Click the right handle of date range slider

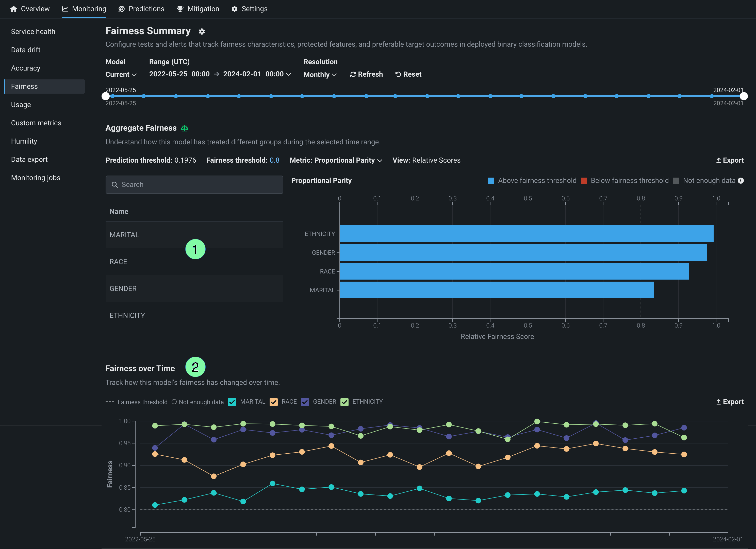pos(744,96)
